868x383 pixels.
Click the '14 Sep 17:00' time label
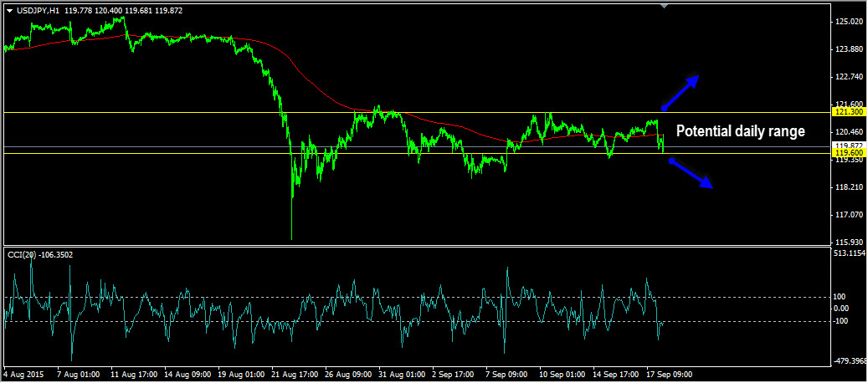point(616,374)
